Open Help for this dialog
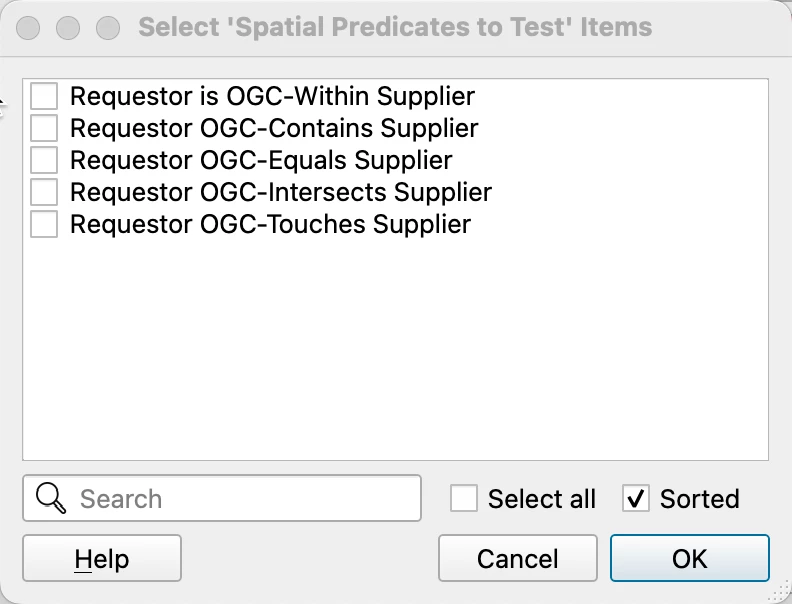 click(x=102, y=558)
